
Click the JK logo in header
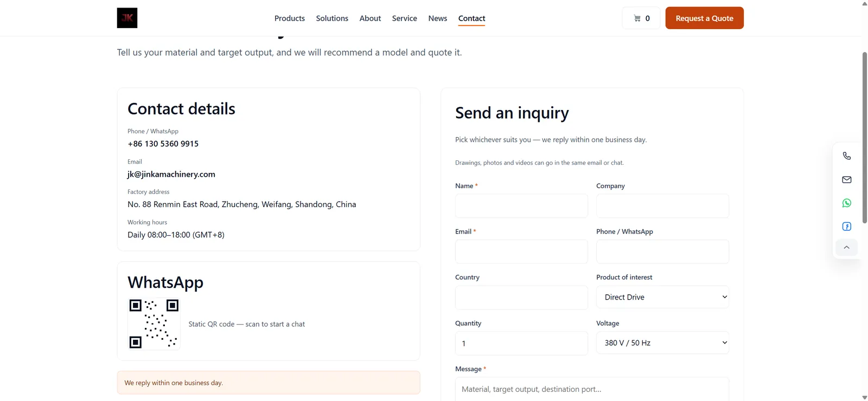[127, 18]
